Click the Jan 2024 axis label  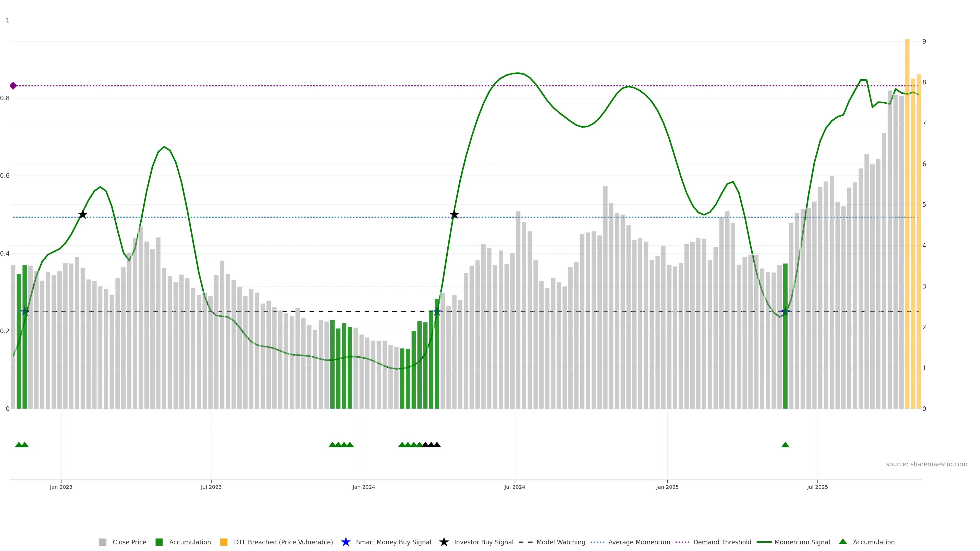[x=364, y=487]
